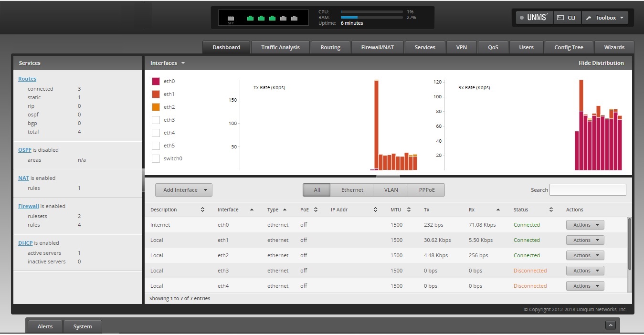Open Actions dropdown for eth0 Internet
This screenshot has width=644, height=335.
click(585, 225)
